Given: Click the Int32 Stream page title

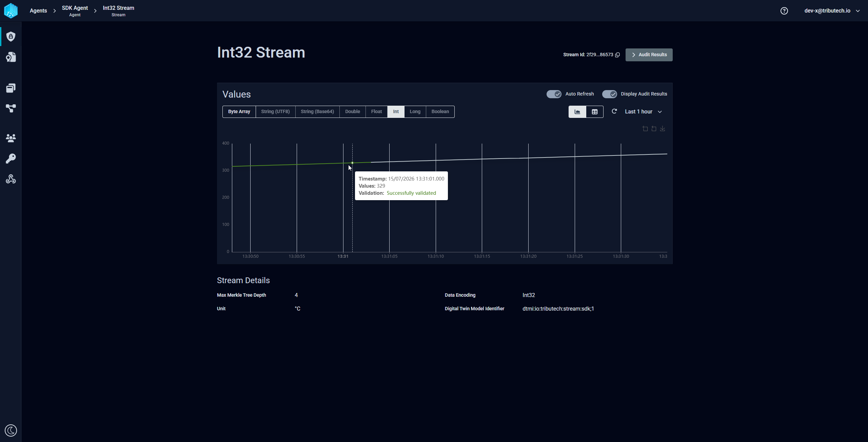Looking at the screenshot, I should [261, 52].
